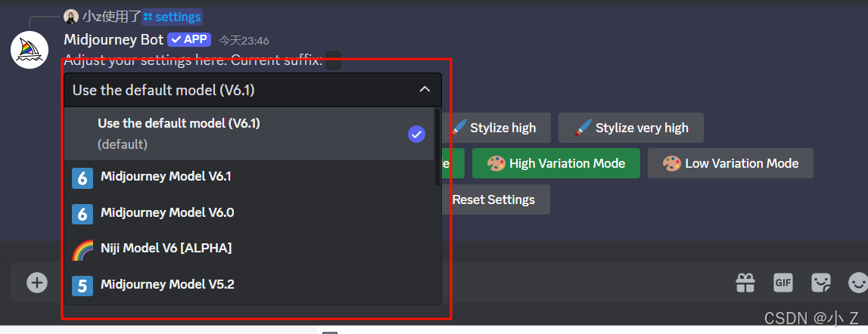
Task: Open the GIF picker
Action: click(x=782, y=283)
